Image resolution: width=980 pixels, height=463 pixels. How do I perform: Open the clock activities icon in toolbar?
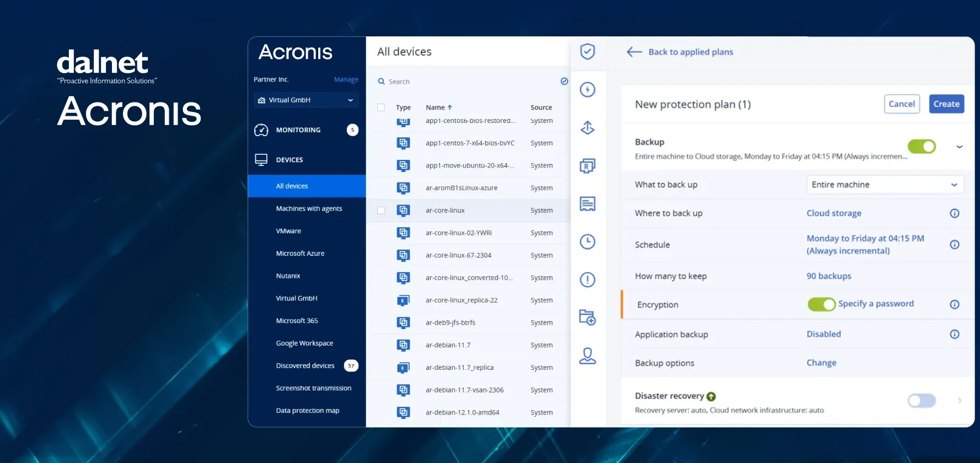coord(587,241)
